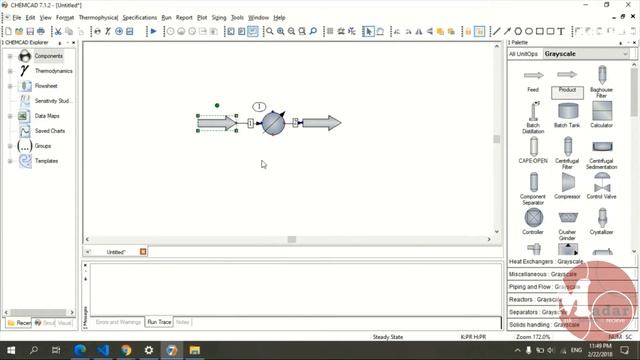Pick the Compressor unit in palette
The height and width of the screenshot is (360, 640).
tap(567, 186)
